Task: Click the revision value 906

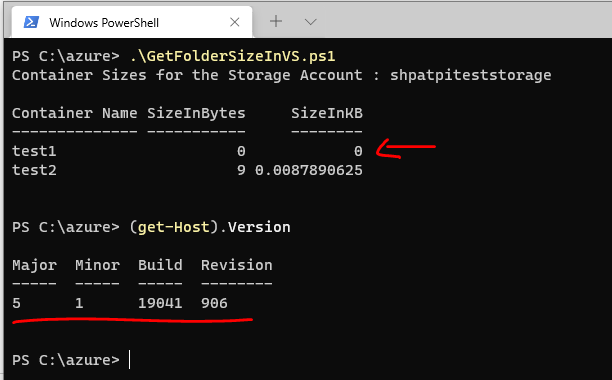Action: (214, 303)
